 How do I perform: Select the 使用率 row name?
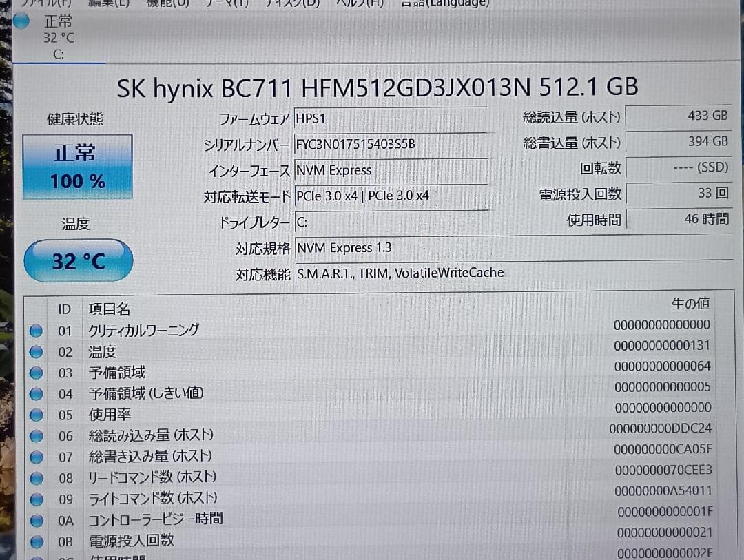[110, 415]
